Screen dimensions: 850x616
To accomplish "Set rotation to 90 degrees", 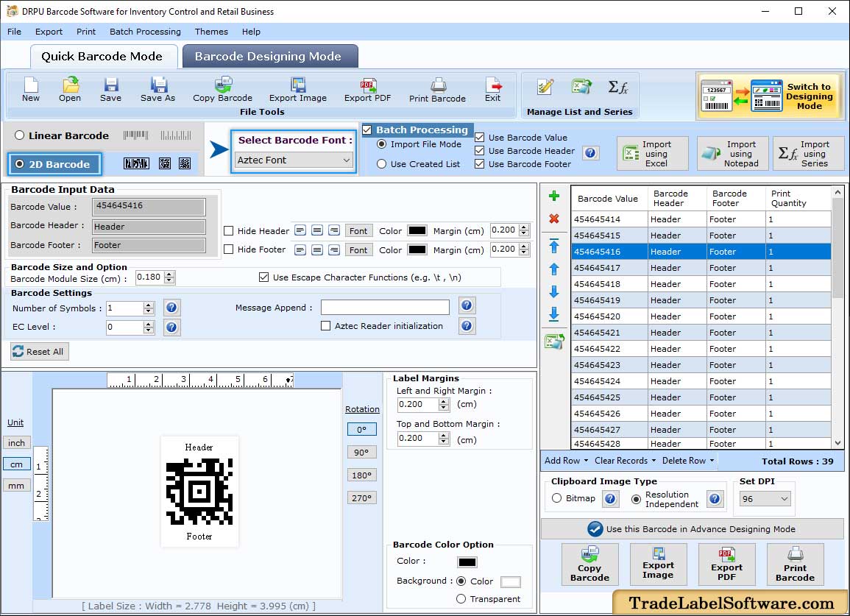I will pos(361,453).
